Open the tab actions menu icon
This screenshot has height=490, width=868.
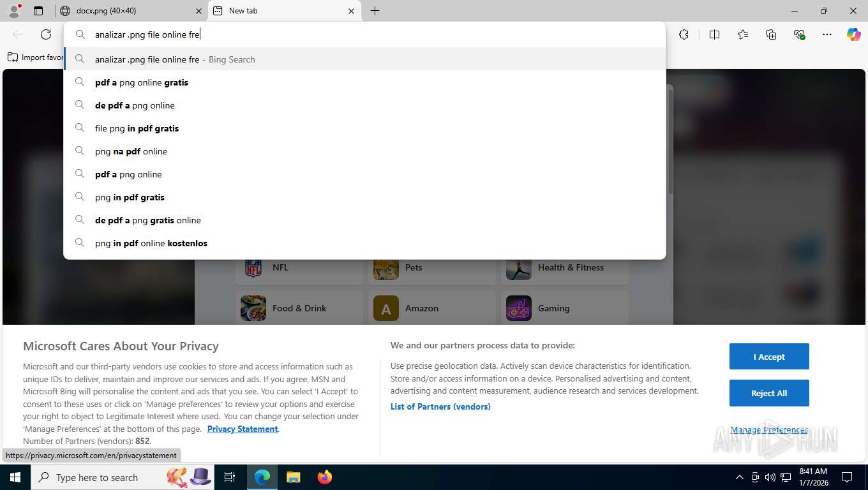[x=38, y=11]
